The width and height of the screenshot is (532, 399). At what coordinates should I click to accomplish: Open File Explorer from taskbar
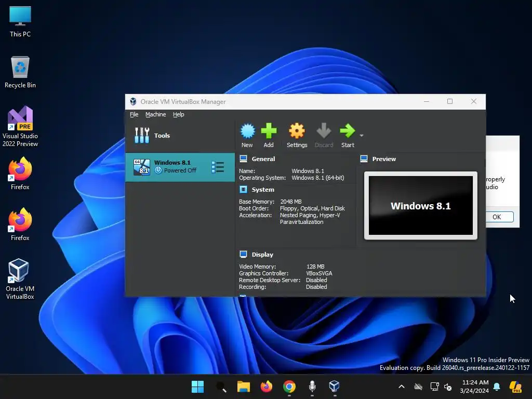(243, 387)
